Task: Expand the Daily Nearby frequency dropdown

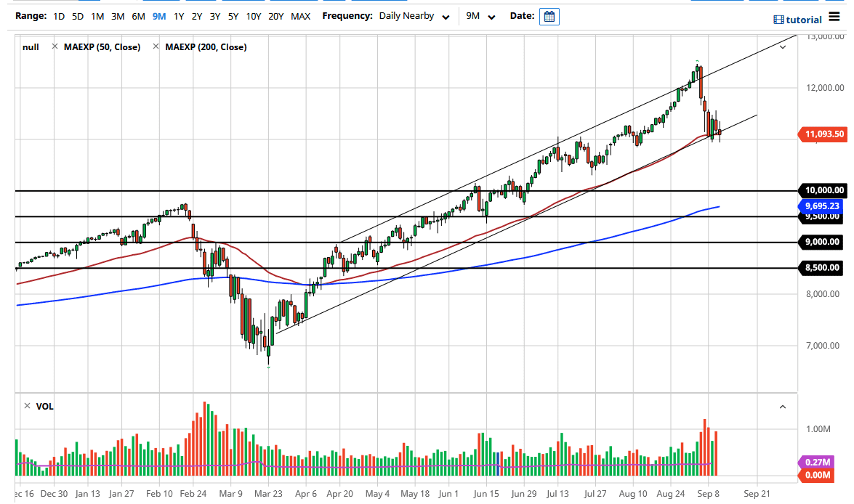Action: (414, 16)
